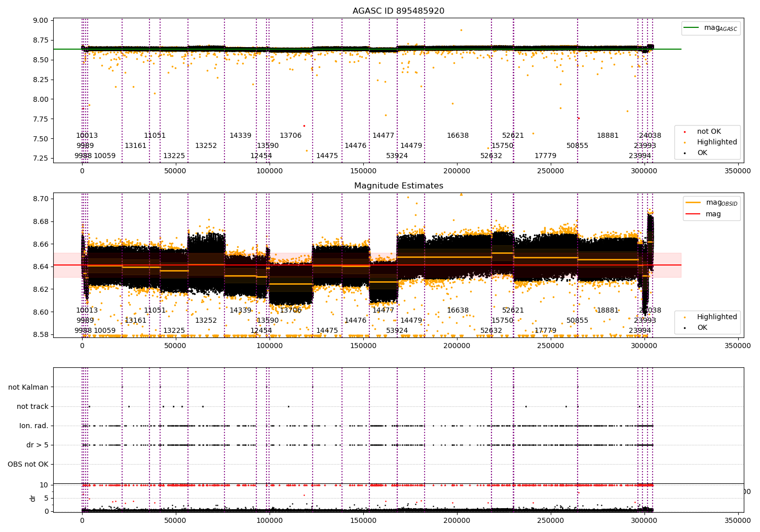Click the 'Ion. rad.' axis label

click(34, 426)
